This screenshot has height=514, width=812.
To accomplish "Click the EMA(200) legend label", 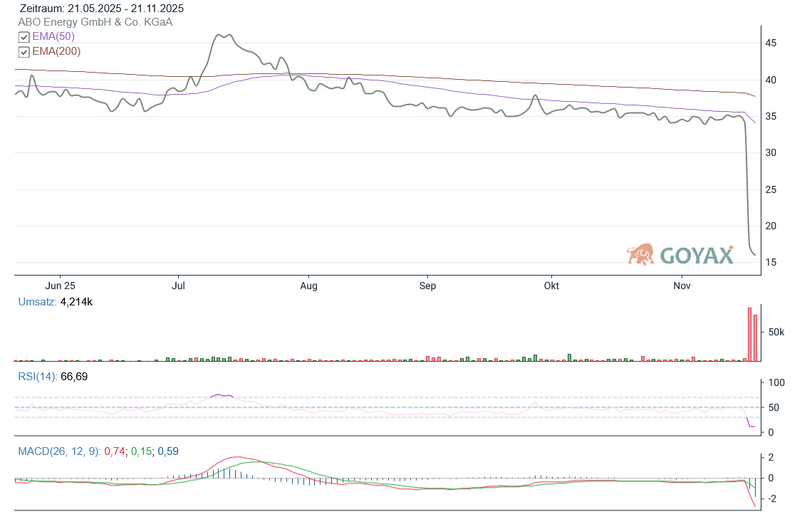I will pos(56,51).
